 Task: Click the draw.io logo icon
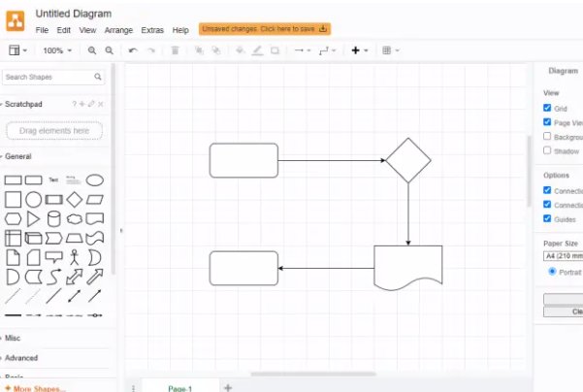16,20
